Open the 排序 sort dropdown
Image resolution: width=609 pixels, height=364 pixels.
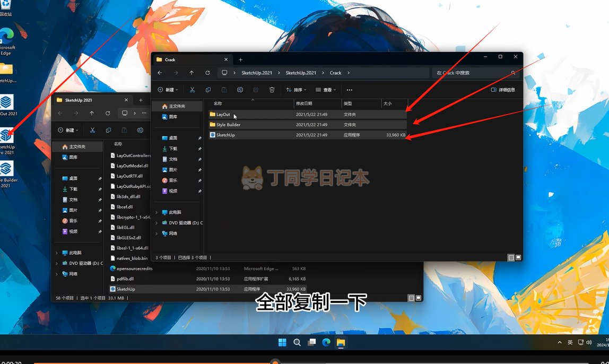pos(296,90)
